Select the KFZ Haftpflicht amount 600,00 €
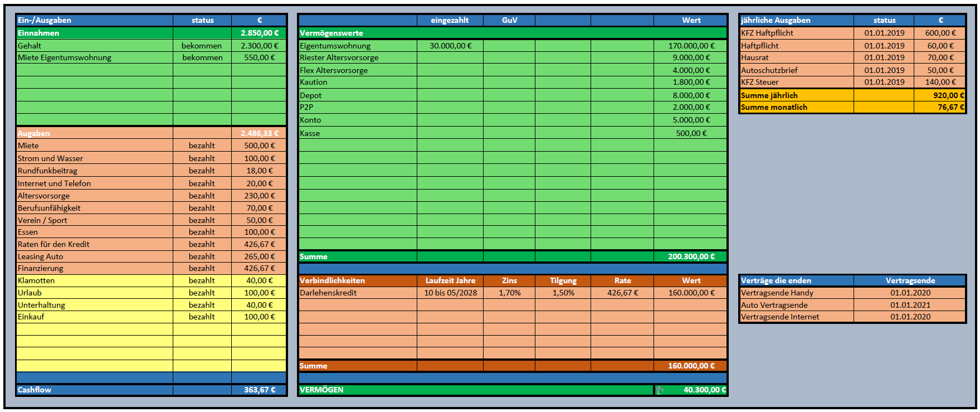The height and width of the screenshot is (412, 980). coord(940,33)
